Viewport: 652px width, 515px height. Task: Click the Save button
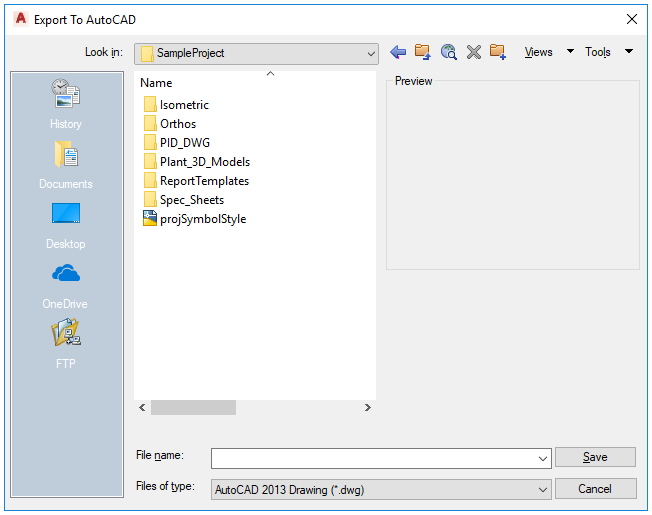(595, 457)
